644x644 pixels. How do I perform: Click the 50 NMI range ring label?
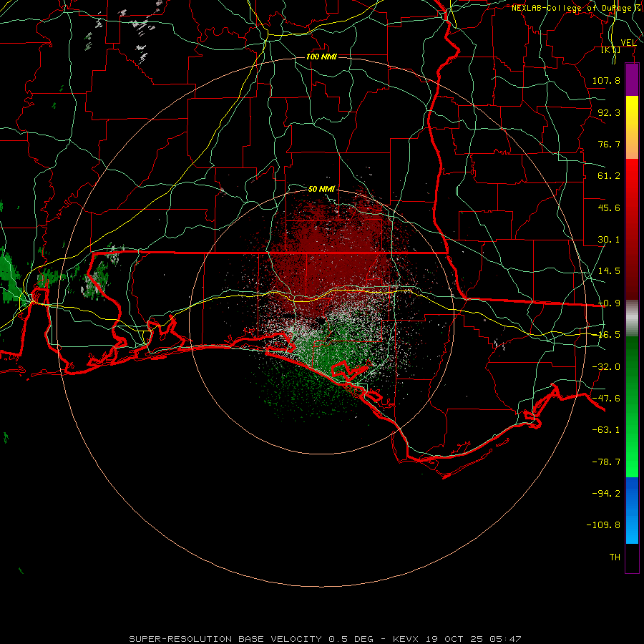(x=321, y=189)
